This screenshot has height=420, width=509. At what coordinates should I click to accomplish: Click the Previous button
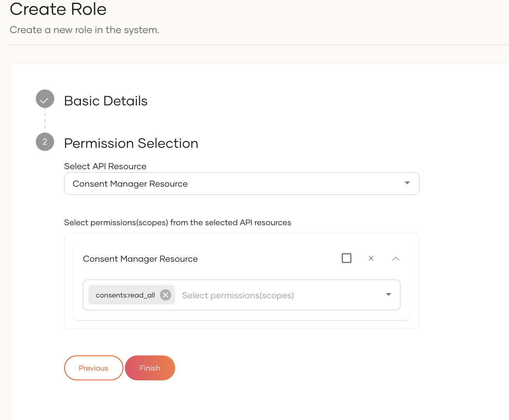point(93,367)
